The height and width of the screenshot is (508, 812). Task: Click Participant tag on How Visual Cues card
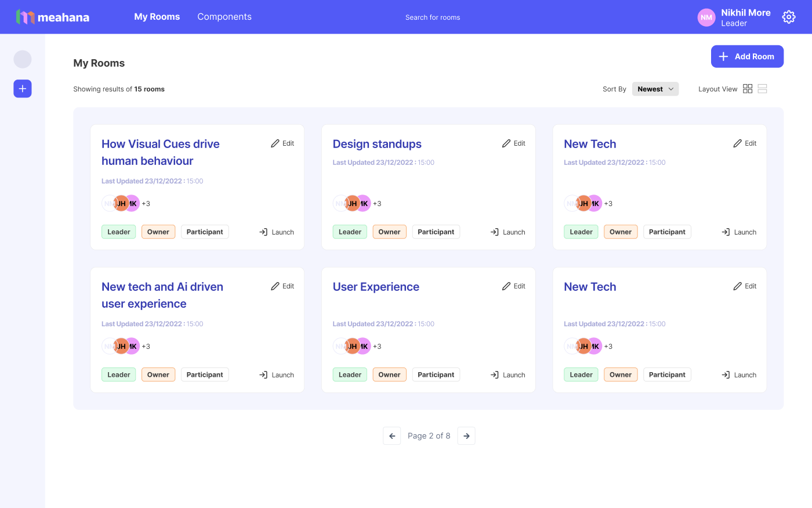205,232
